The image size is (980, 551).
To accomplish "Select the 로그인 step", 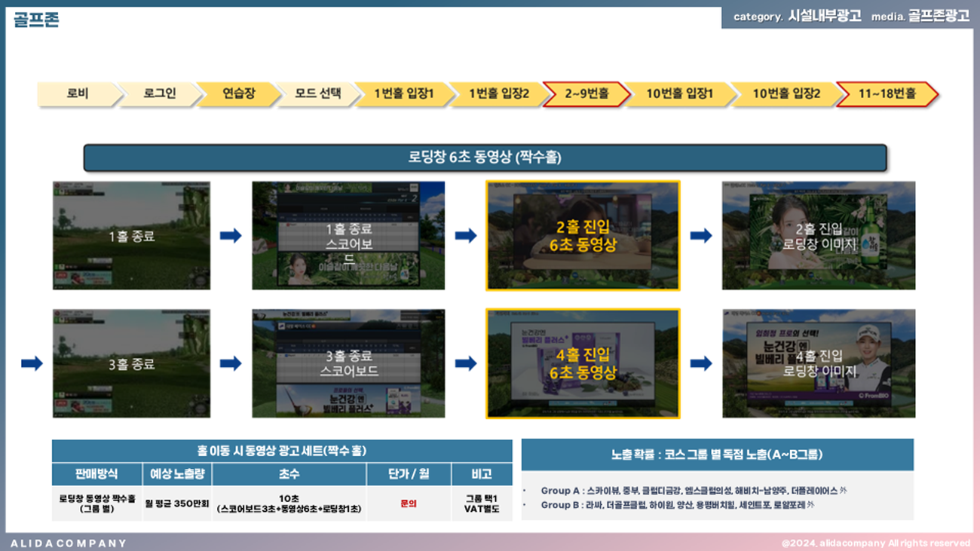I will (x=159, y=94).
